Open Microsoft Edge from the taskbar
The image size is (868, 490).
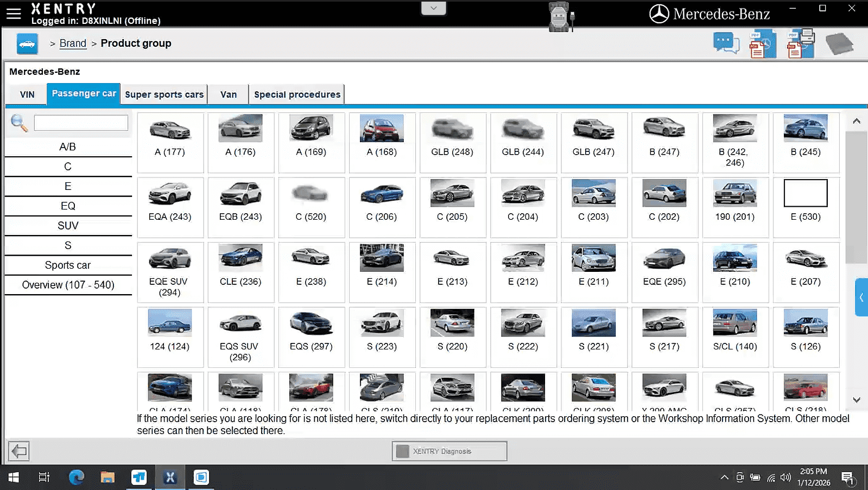point(76,478)
